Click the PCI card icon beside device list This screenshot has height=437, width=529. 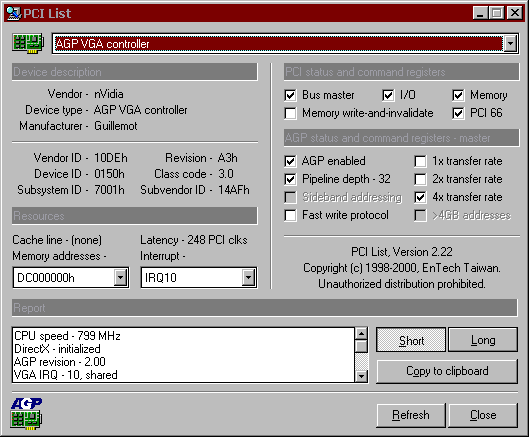[28, 43]
